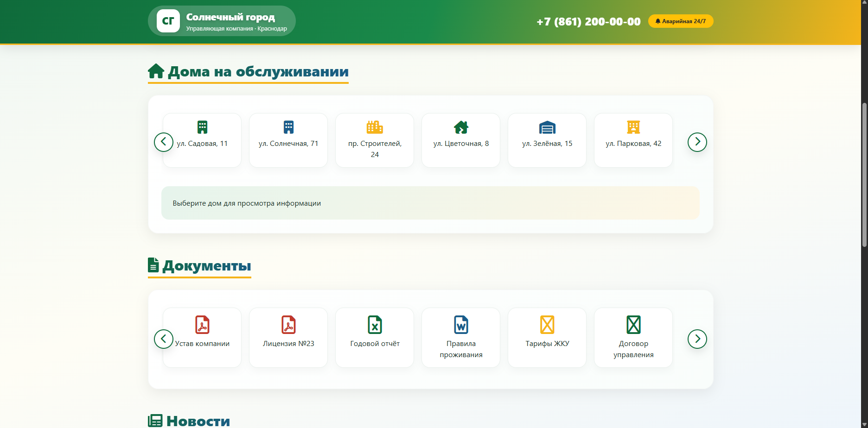
Task: Call phone number +7 (861) 200-00-00
Action: (588, 22)
